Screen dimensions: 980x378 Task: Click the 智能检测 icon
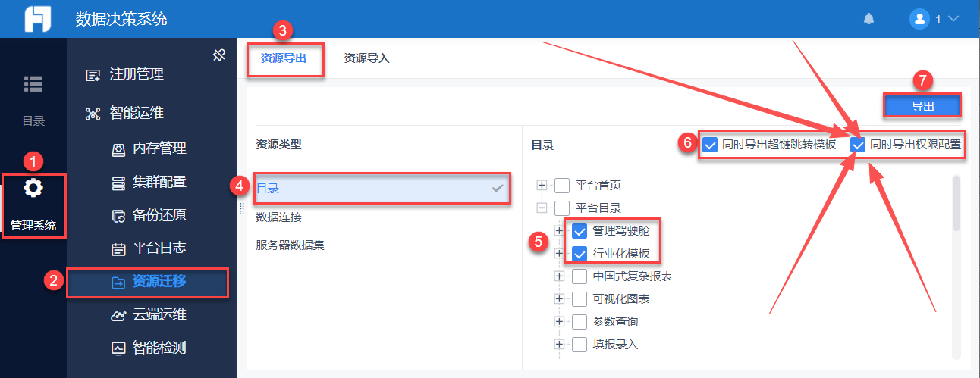(x=118, y=348)
